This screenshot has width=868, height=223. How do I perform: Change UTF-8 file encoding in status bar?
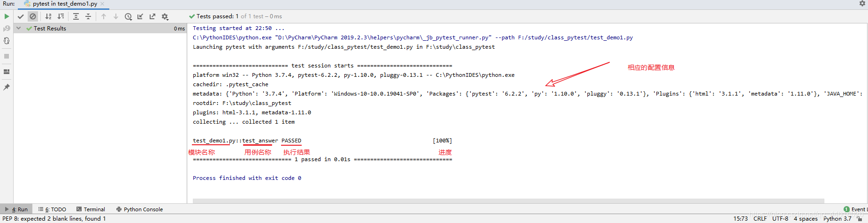tap(780, 218)
